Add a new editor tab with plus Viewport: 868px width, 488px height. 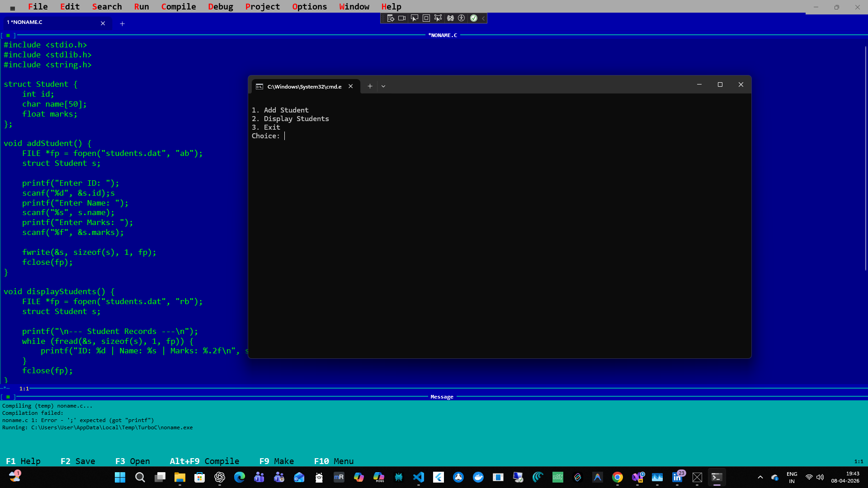pyautogui.click(x=122, y=23)
